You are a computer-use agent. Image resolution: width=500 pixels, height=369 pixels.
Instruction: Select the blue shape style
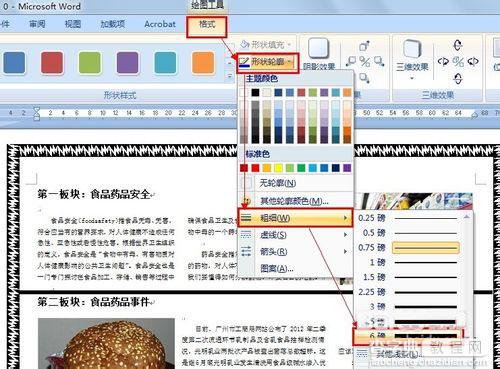(14, 62)
